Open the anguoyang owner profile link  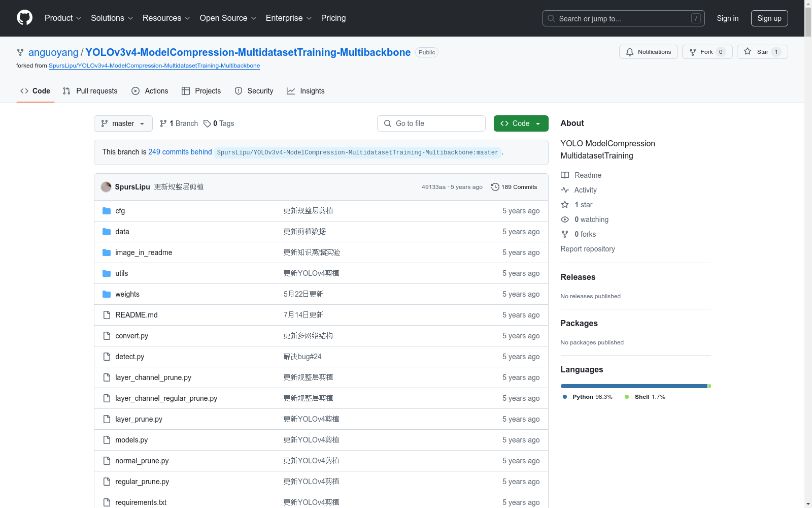point(53,52)
